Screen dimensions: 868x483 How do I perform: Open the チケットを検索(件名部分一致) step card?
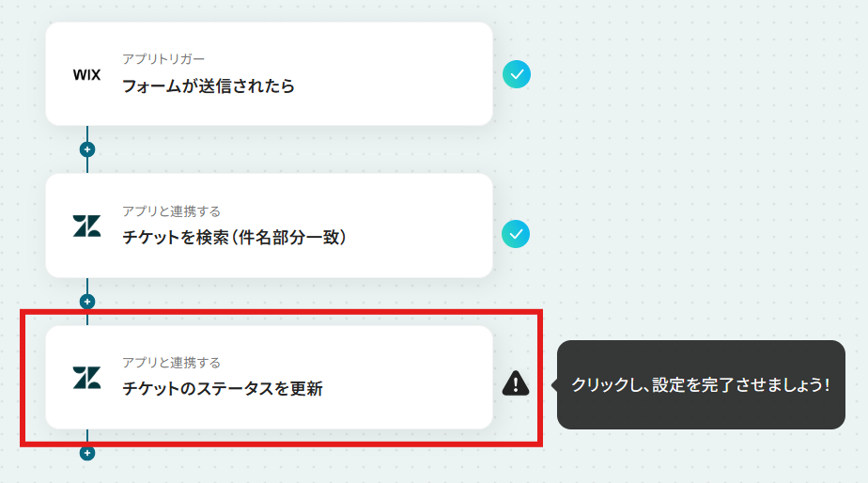[x=269, y=226]
